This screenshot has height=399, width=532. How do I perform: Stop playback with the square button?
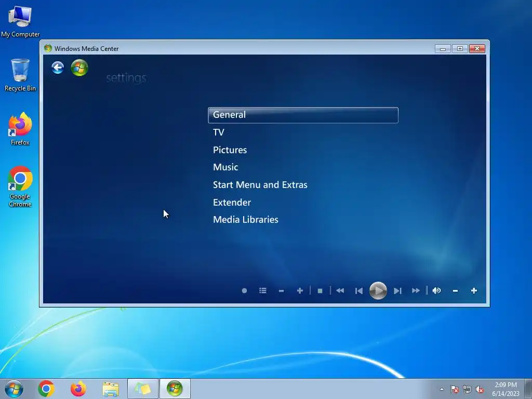(x=320, y=291)
